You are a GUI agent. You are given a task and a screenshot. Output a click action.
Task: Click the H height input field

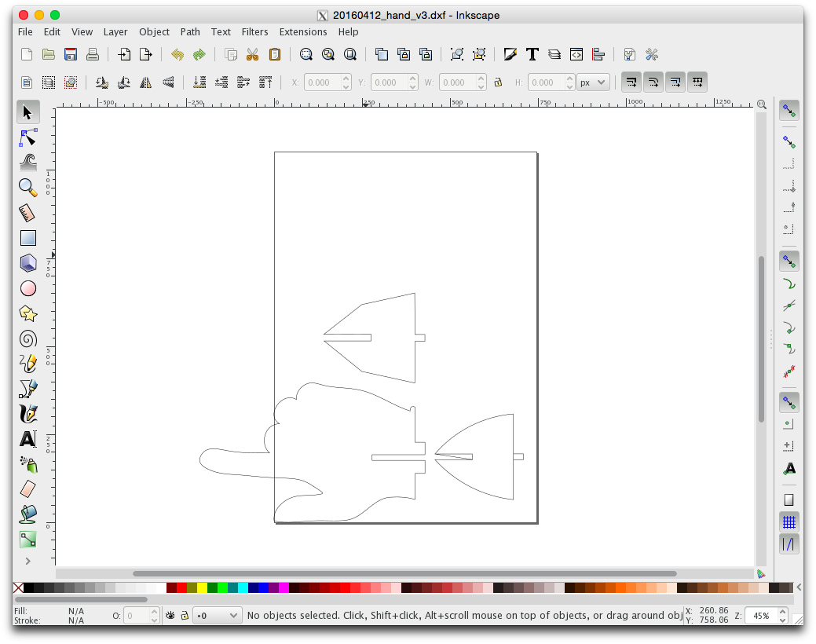pos(547,82)
